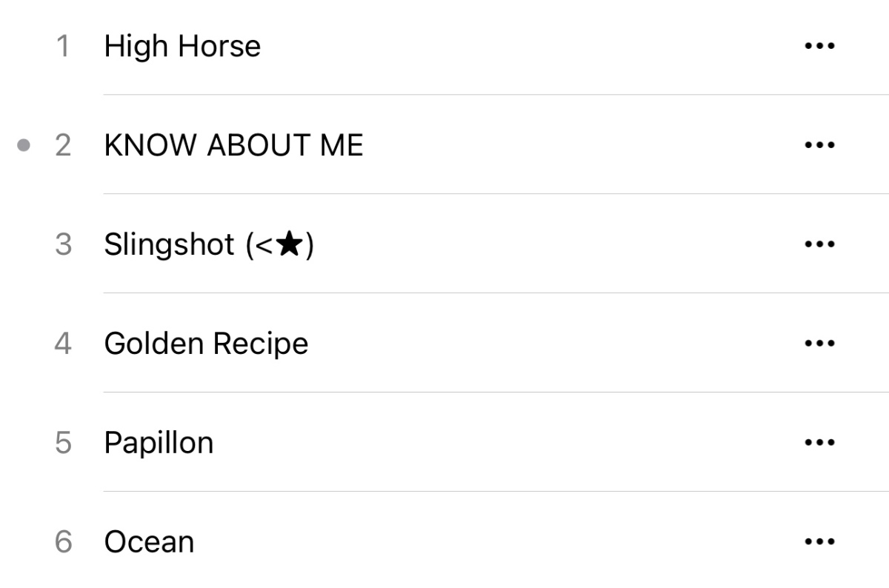The height and width of the screenshot is (588, 889).
Task: Tap the track number 6 label
Action: [63, 543]
